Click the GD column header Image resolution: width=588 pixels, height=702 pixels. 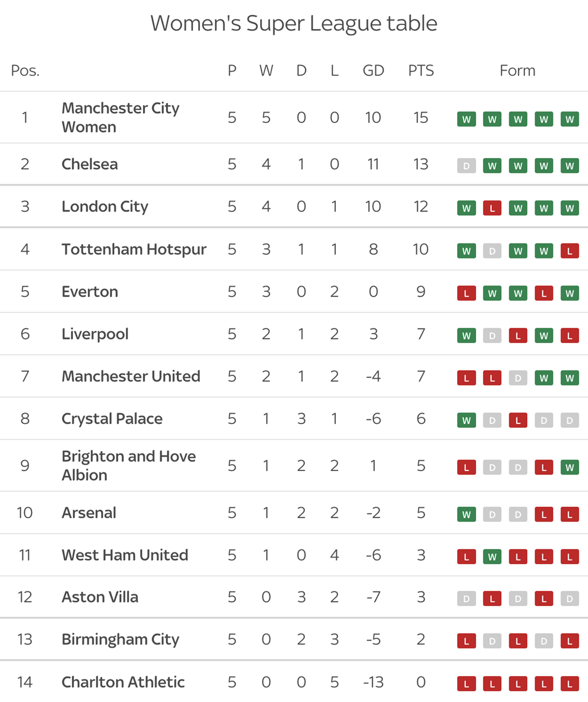coord(373,71)
